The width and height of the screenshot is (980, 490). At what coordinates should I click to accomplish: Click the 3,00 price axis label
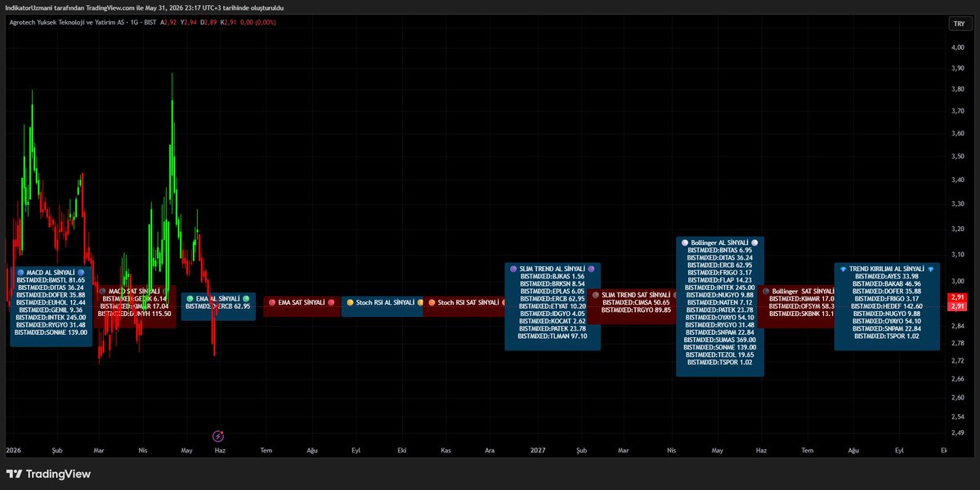pyautogui.click(x=957, y=282)
